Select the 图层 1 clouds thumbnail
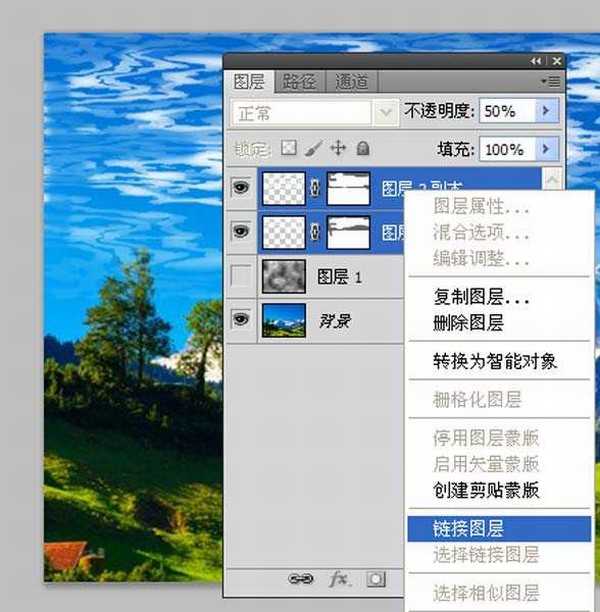This screenshot has height=612, width=600. (x=283, y=276)
